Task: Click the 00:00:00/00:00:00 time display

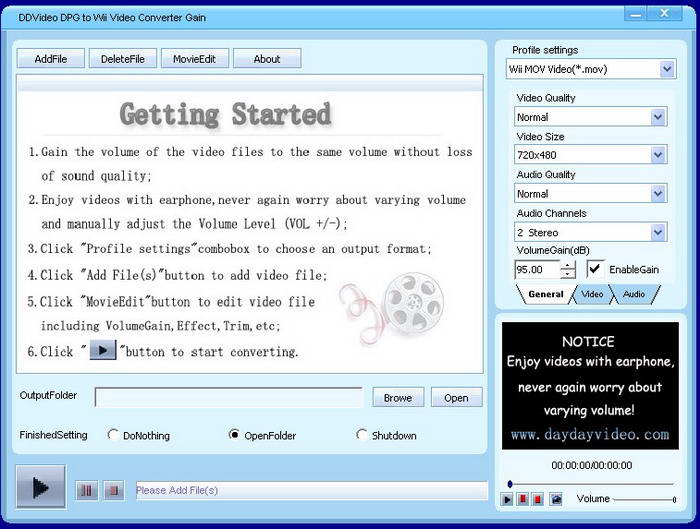Action: tap(592, 465)
